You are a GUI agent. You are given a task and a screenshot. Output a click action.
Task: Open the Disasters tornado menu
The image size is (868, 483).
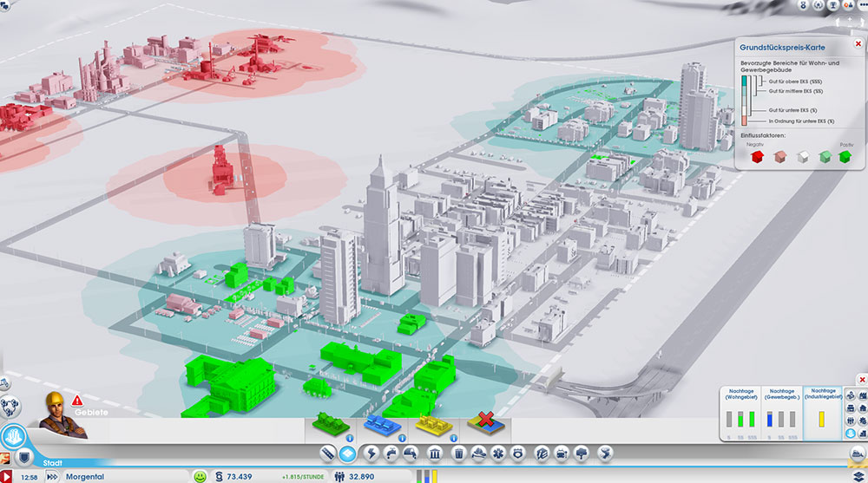[x=605, y=454]
